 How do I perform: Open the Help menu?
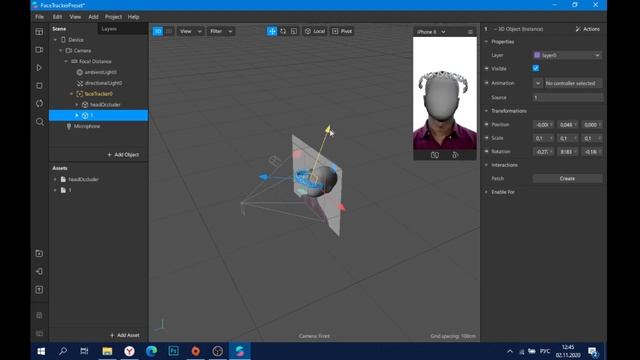click(x=133, y=17)
